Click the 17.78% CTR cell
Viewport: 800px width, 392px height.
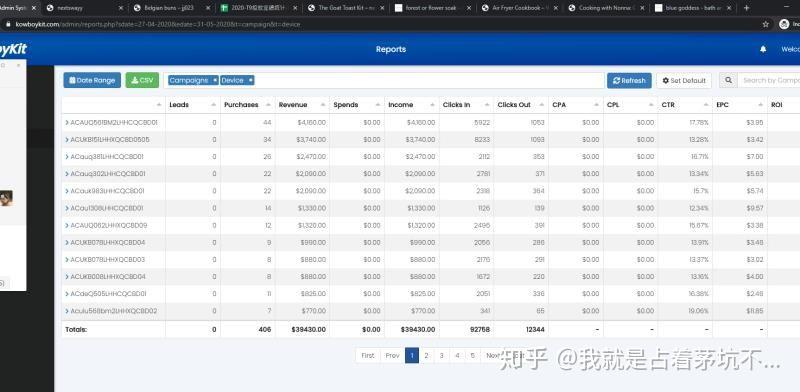coord(685,122)
